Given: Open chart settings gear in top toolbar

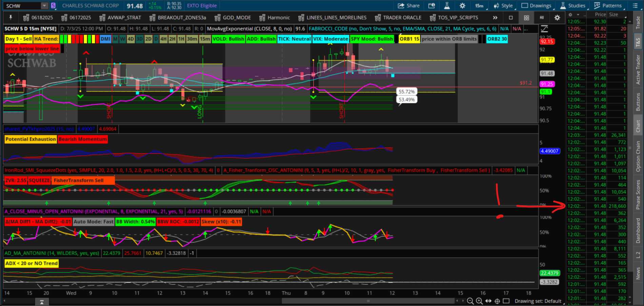Looking at the screenshot, I should [462, 5].
